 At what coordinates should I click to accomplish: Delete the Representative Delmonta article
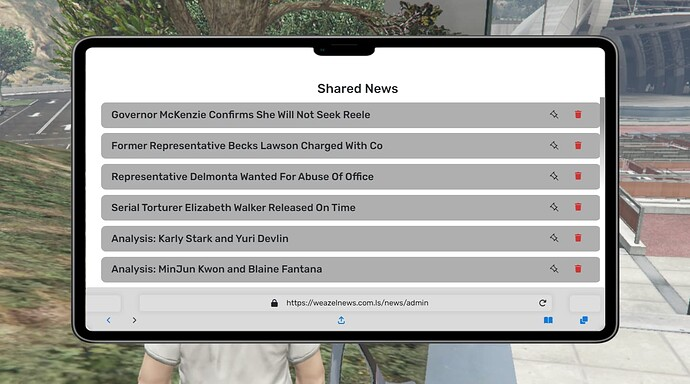pos(578,176)
